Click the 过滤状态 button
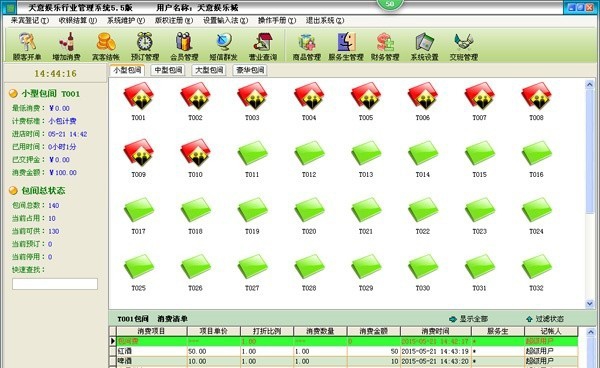 [545, 319]
